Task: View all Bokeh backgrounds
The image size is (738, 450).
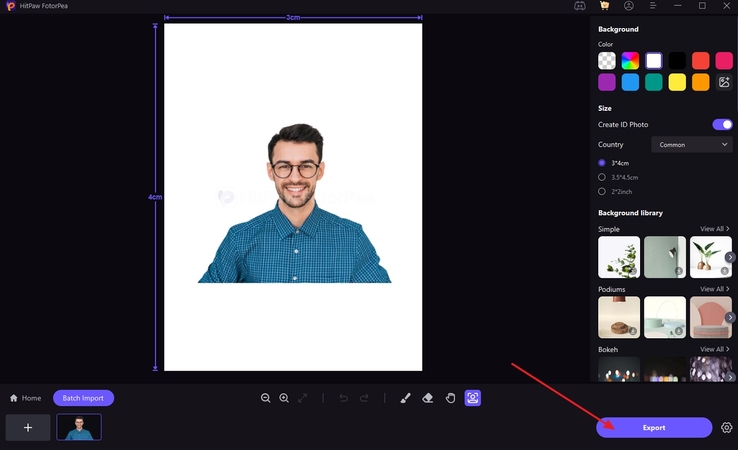Action: (714, 349)
